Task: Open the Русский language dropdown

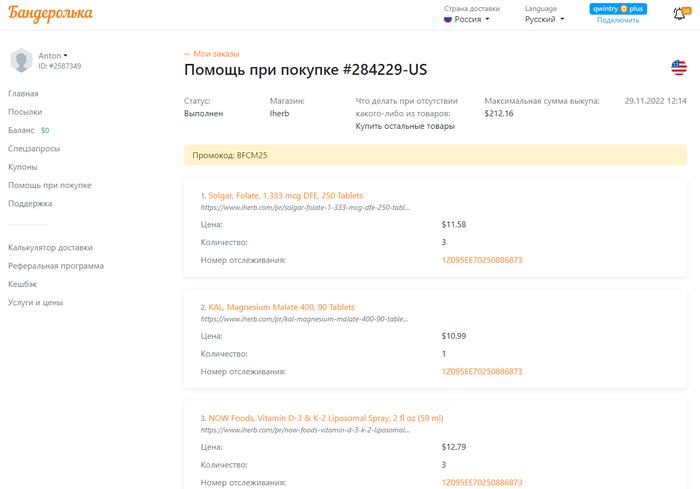Action: click(x=544, y=19)
